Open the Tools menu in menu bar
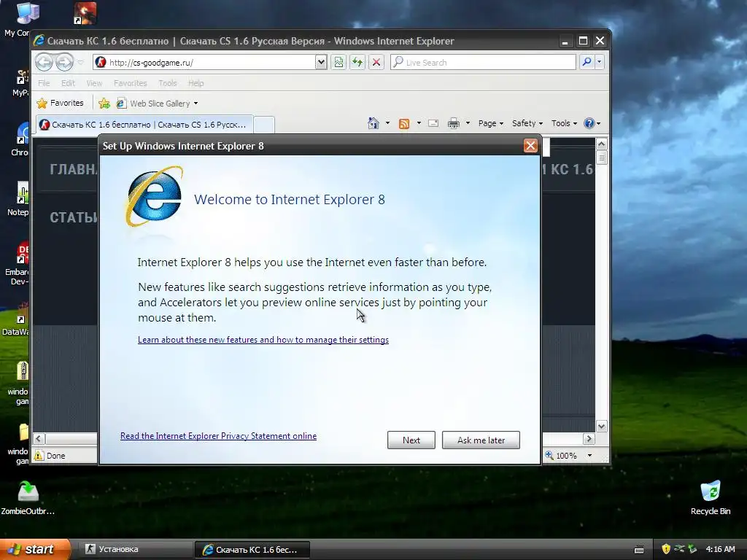Image resolution: width=747 pixels, height=560 pixels. point(167,83)
